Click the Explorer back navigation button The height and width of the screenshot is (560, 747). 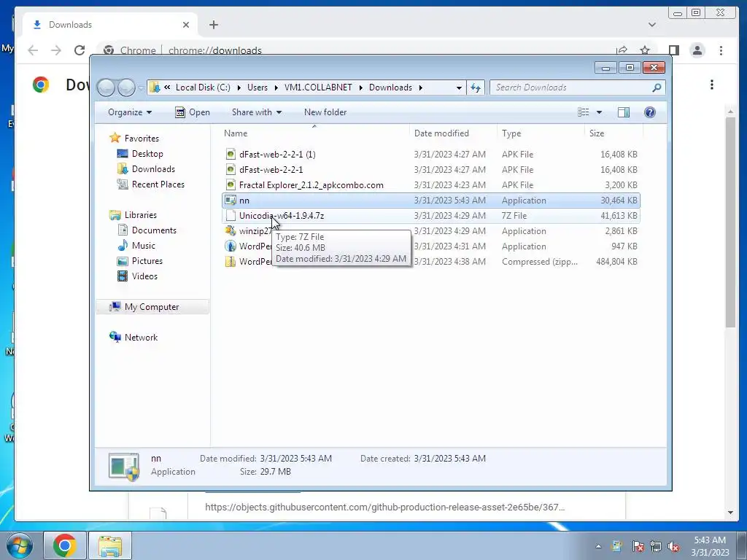106,87
